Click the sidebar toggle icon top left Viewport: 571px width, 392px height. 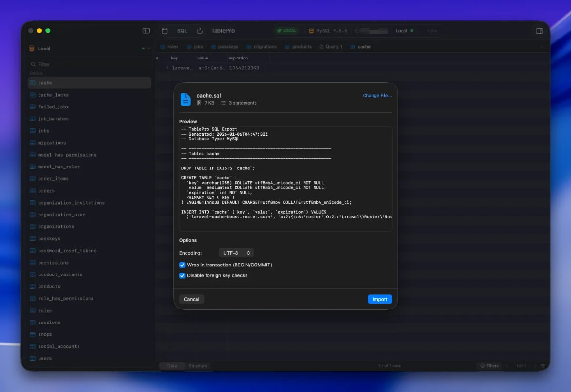point(146,30)
